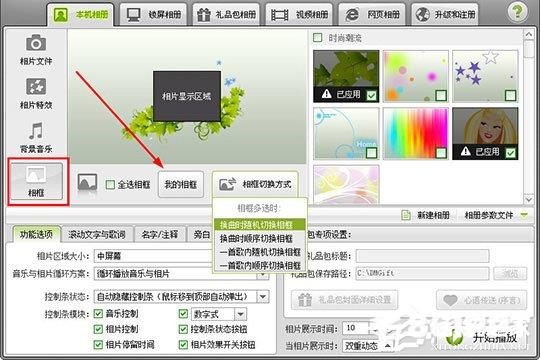Expand the 控制条状态 dropdown arrow
The image size is (540, 360).
click(263, 297)
